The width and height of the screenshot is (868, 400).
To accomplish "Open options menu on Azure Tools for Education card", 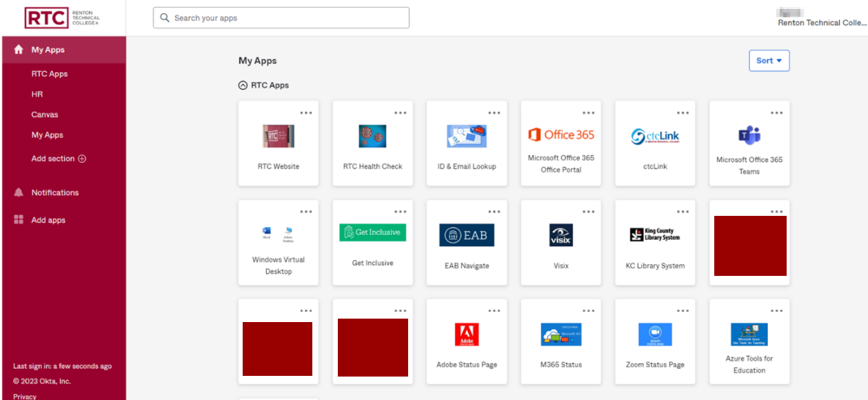I will [777, 311].
